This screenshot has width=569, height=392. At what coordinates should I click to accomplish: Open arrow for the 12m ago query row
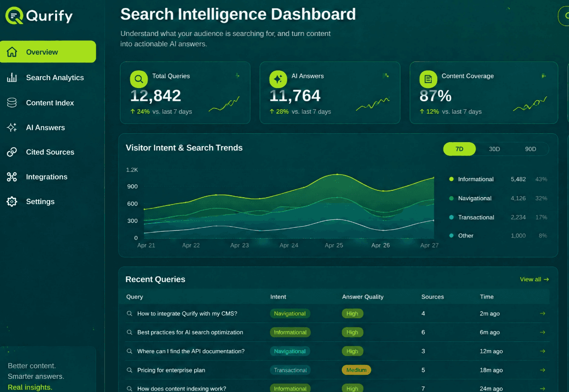(x=542, y=351)
